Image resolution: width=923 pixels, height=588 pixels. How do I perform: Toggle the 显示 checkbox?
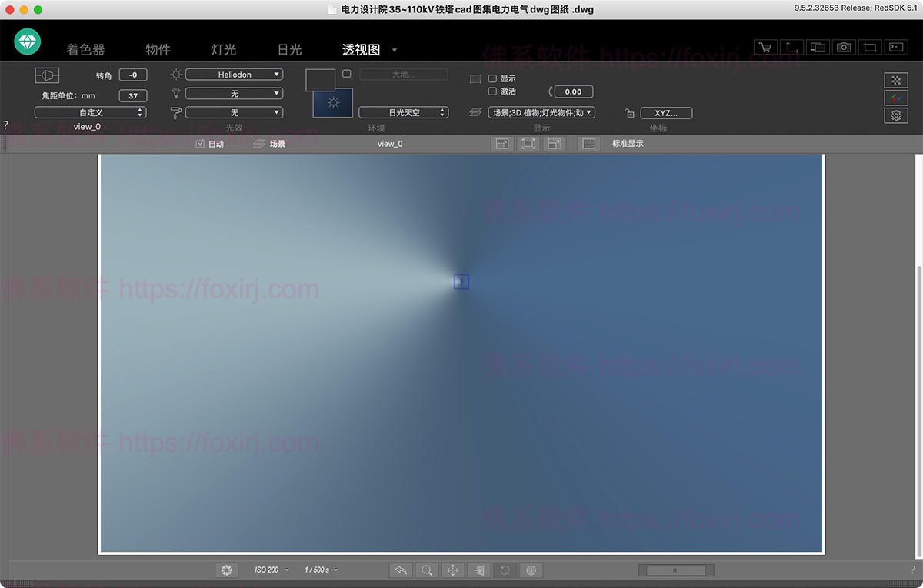point(493,78)
